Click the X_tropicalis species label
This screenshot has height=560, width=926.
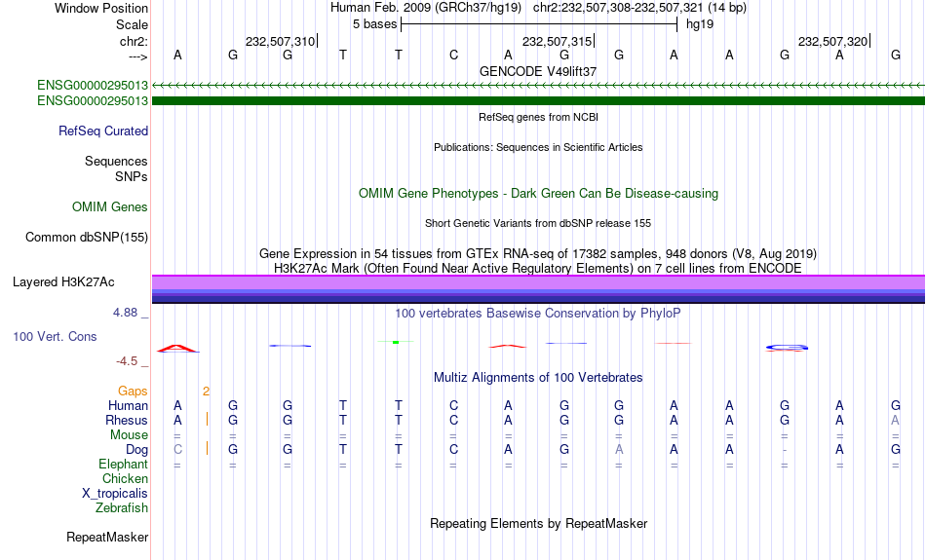coord(115,494)
